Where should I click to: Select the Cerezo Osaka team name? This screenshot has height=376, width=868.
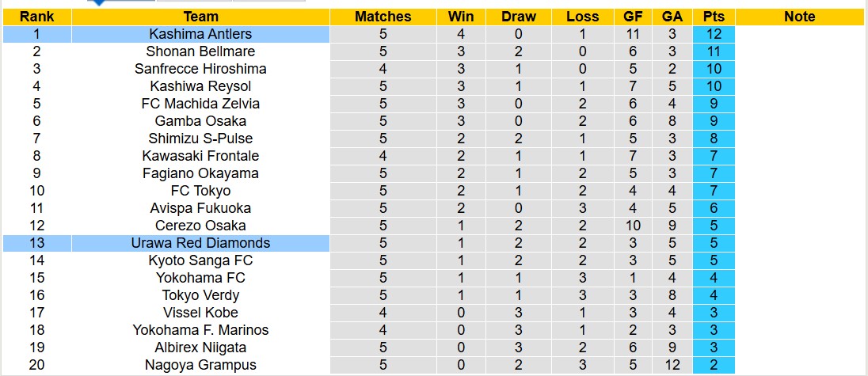point(200,226)
